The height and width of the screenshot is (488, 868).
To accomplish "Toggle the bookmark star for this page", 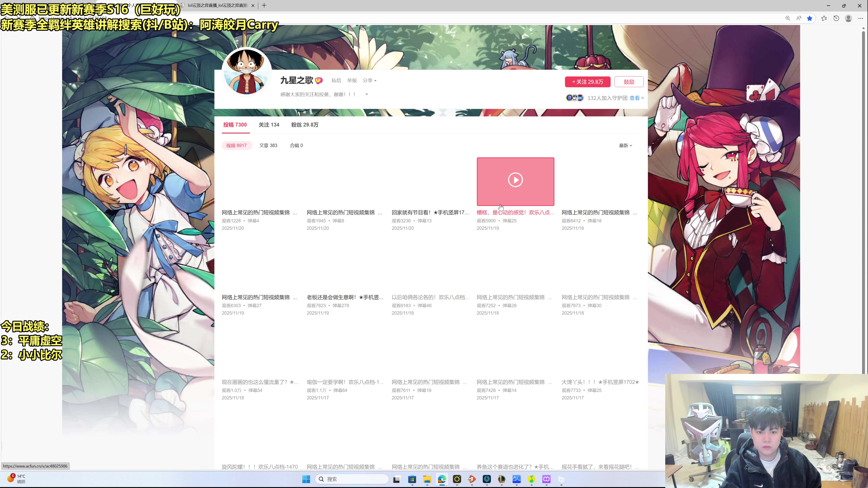I will tap(810, 18).
